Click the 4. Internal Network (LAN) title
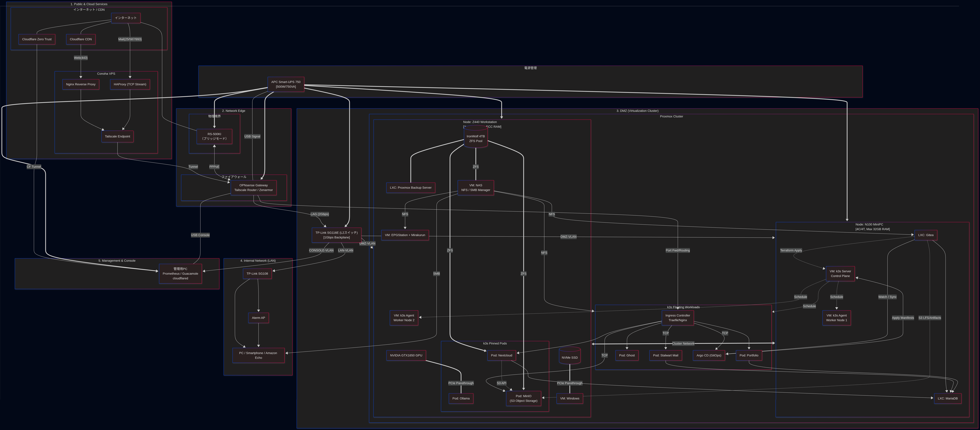The width and height of the screenshot is (980, 430). click(258, 261)
